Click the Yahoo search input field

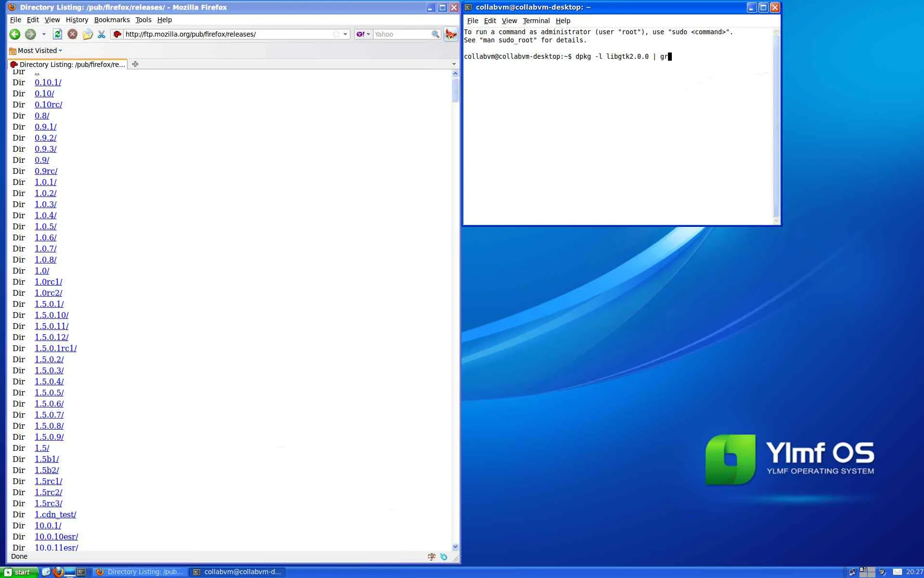pyautogui.click(x=401, y=34)
